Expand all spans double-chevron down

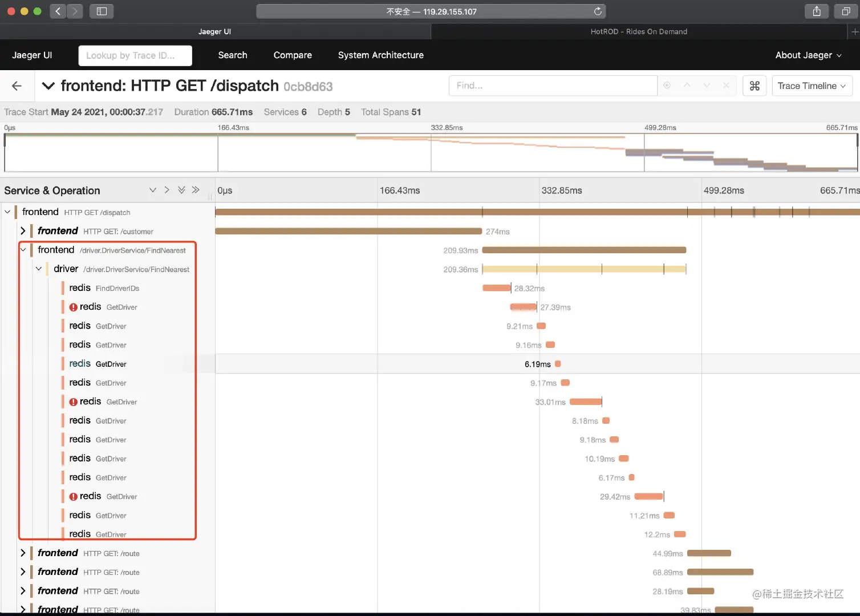tap(181, 190)
